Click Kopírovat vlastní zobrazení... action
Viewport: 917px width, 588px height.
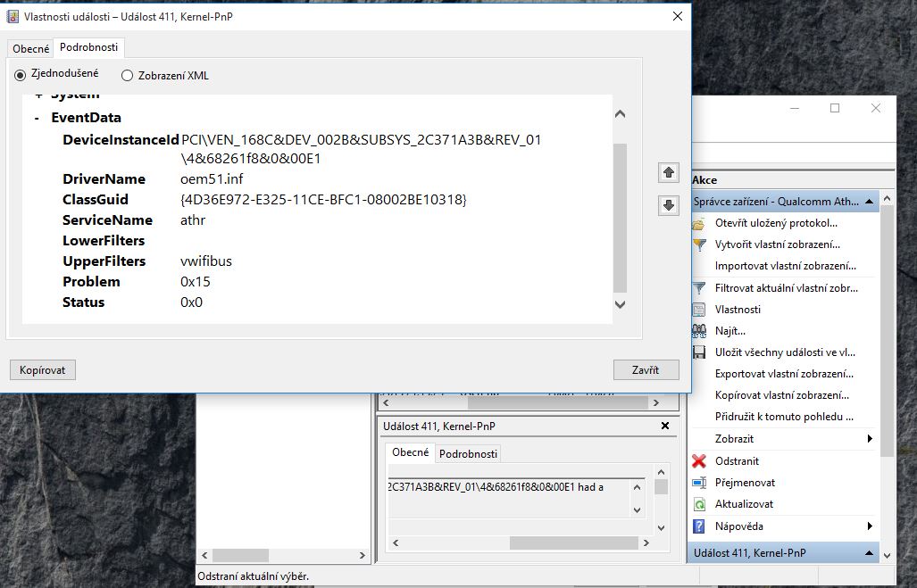click(782, 395)
